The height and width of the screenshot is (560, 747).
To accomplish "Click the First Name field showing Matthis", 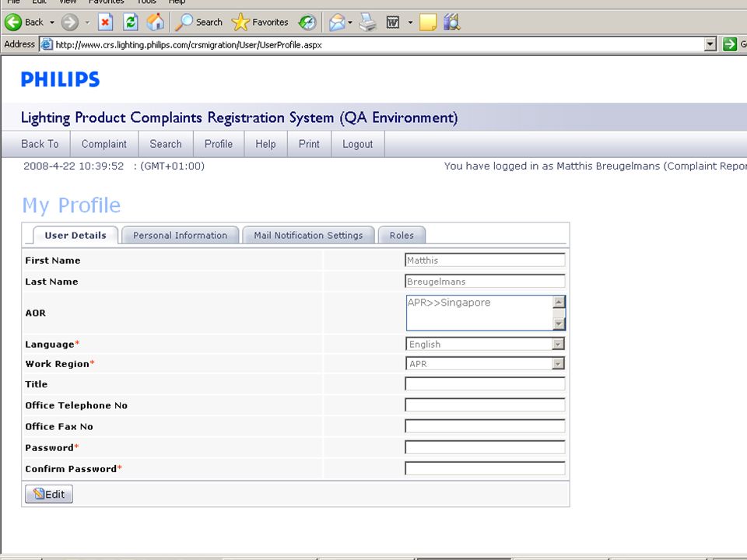I will pyautogui.click(x=485, y=260).
